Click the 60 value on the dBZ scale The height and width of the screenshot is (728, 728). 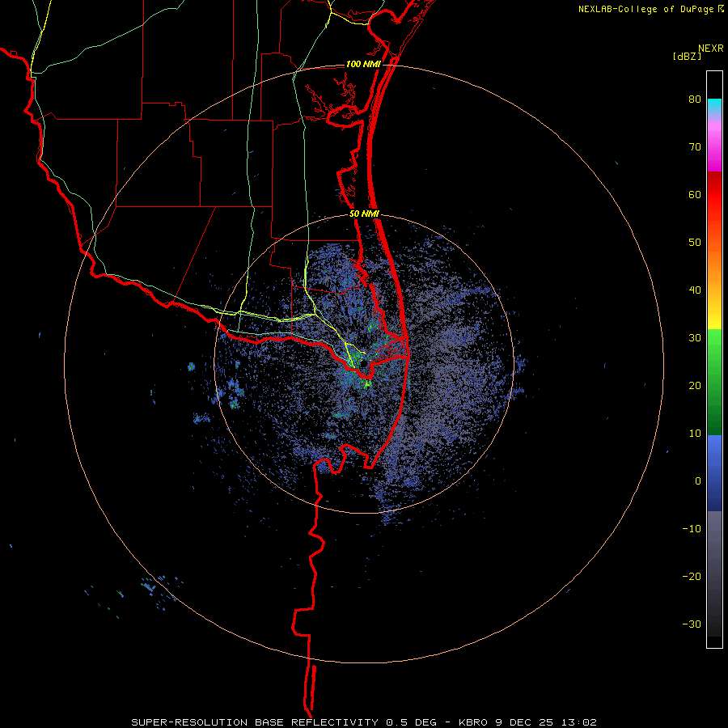click(695, 194)
